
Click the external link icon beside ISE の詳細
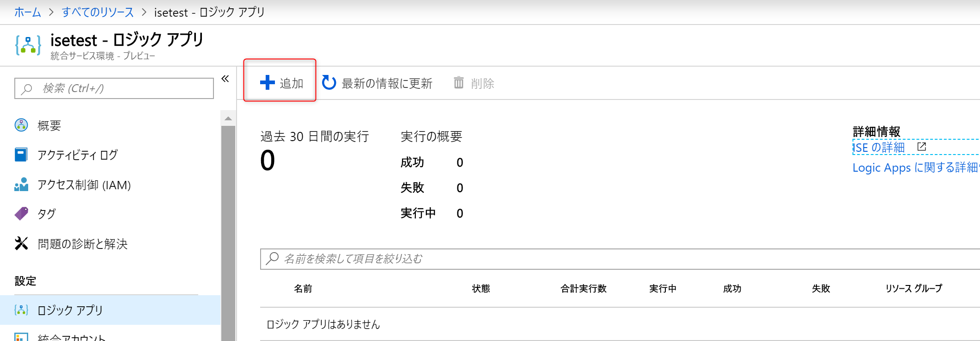click(x=921, y=147)
